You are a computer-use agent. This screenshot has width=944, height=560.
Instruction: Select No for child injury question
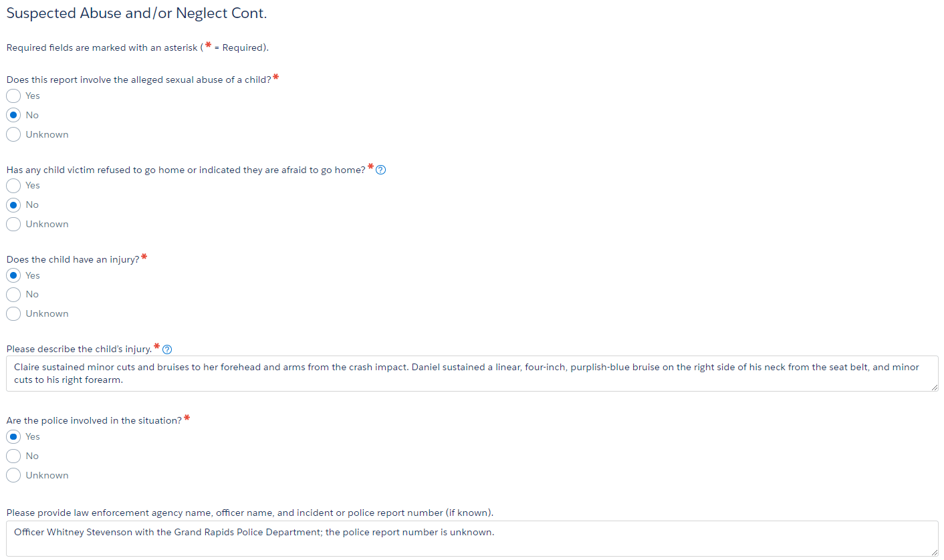click(x=13, y=294)
